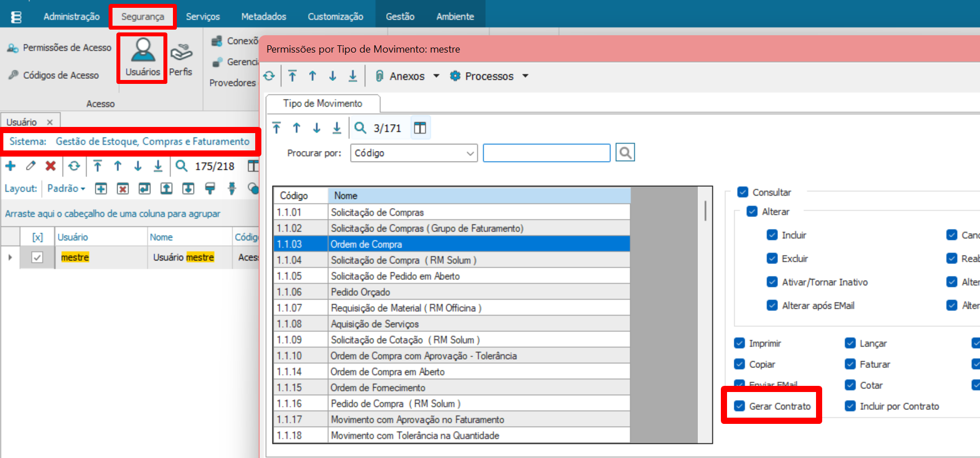Viewport: 980px width, 458px height.
Task: Toggle Ativar/Tornar Inativo checkbox
Action: pos(772,282)
